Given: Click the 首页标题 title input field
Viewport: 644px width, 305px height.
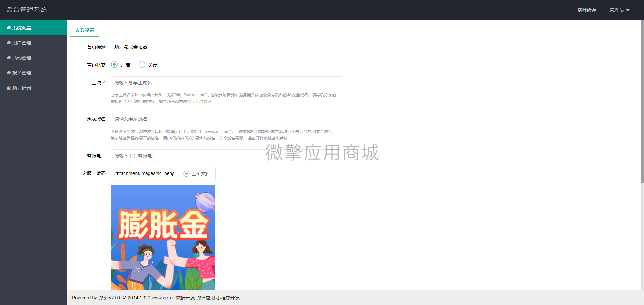Looking at the screenshot, I should click(x=226, y=47).
